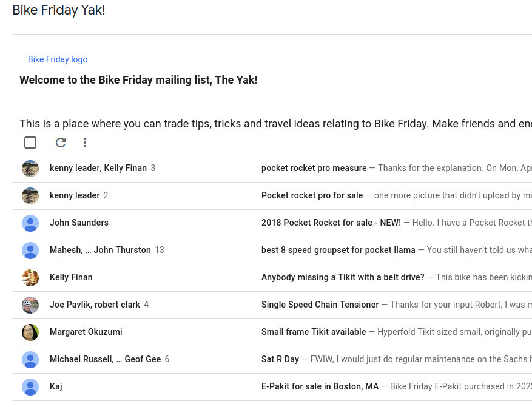Tick the select-all conversations checkbox

point(30,143)
